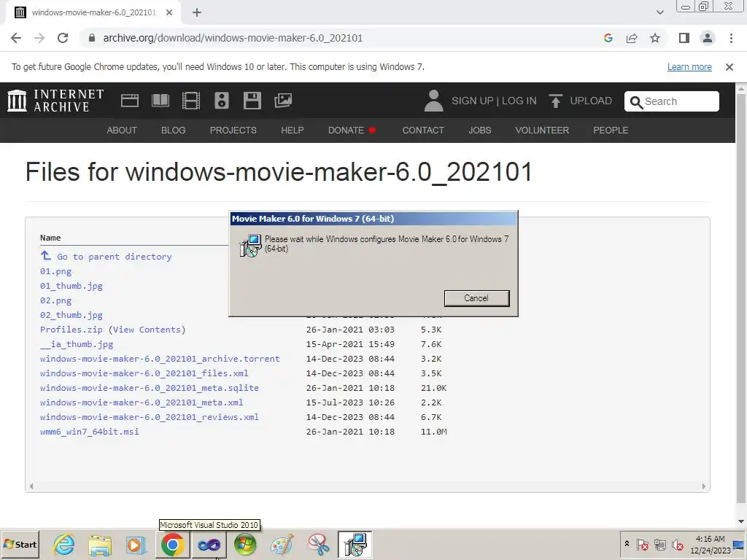Click the installer taskbar icon

pos(355,544)
